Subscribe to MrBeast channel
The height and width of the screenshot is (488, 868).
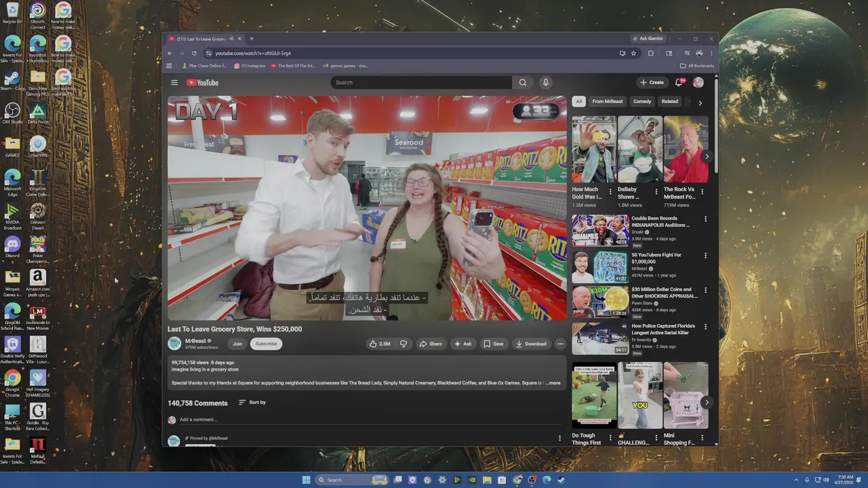(266, 344)
